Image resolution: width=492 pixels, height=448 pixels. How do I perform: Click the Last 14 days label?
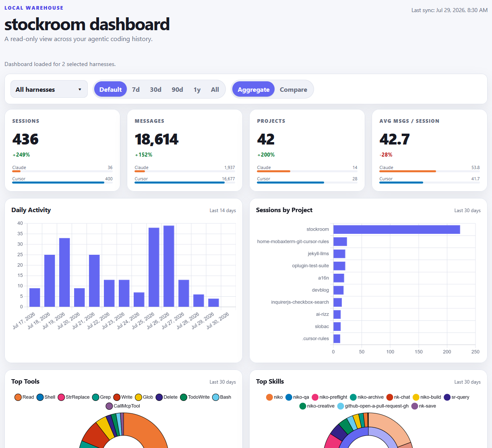click(x=223, y=211)
